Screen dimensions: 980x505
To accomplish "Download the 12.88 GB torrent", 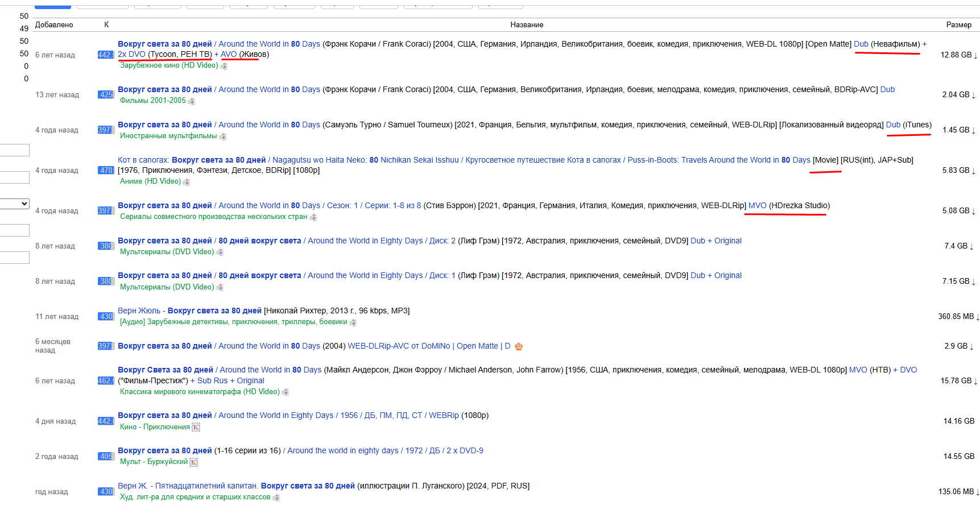I will tap(959, 55).
